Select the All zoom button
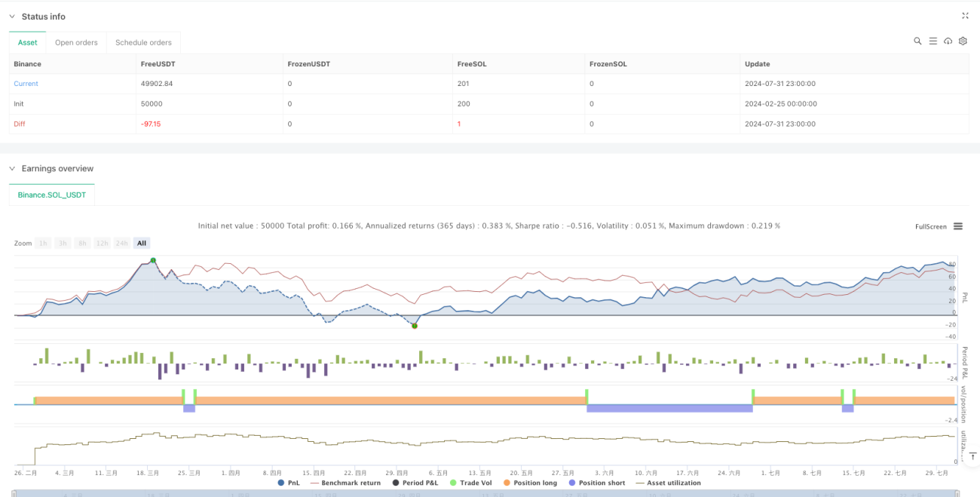980x497 pixels. 142,243
